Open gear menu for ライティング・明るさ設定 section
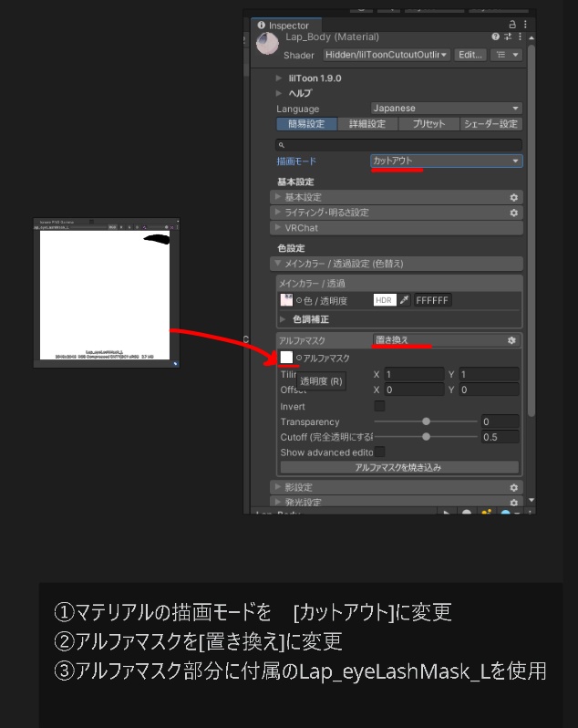Viewport: 578px width, 728px height. point(513,213)
